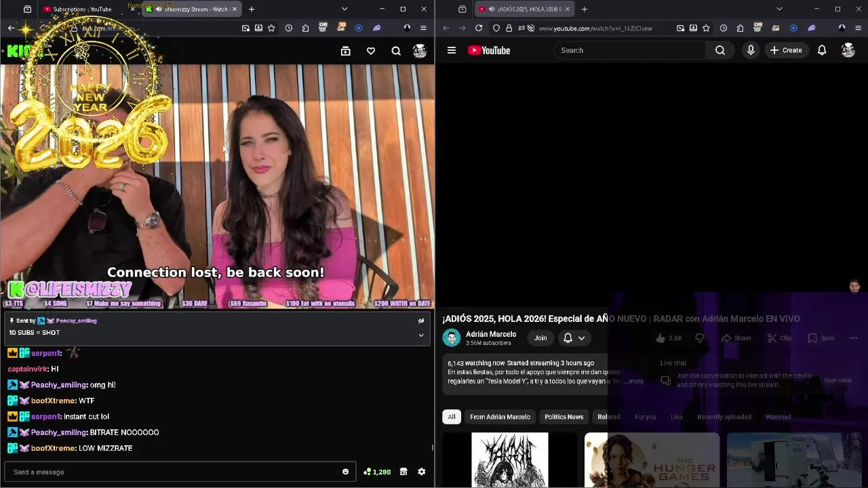This screenshot has width=868, height=488.
Task: Open The Hunger Games recommended thumbnail
Action: click(x=652, y=460)
